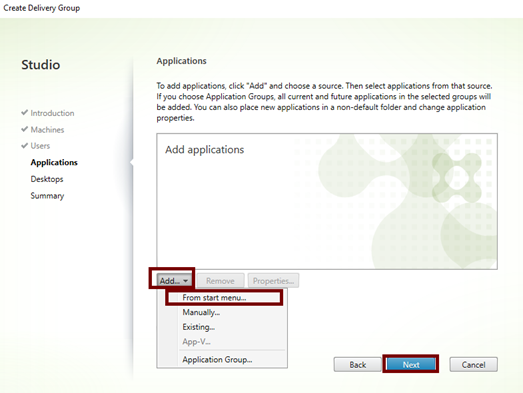523x393 pixels.
Task: Open the Properties... button
Action: (x=273, y=281)
